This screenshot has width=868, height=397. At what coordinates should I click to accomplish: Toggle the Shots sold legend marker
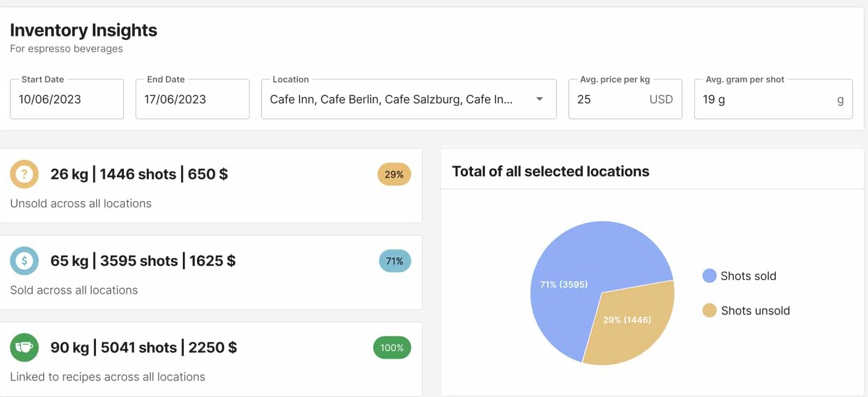[x=709, y=276]
